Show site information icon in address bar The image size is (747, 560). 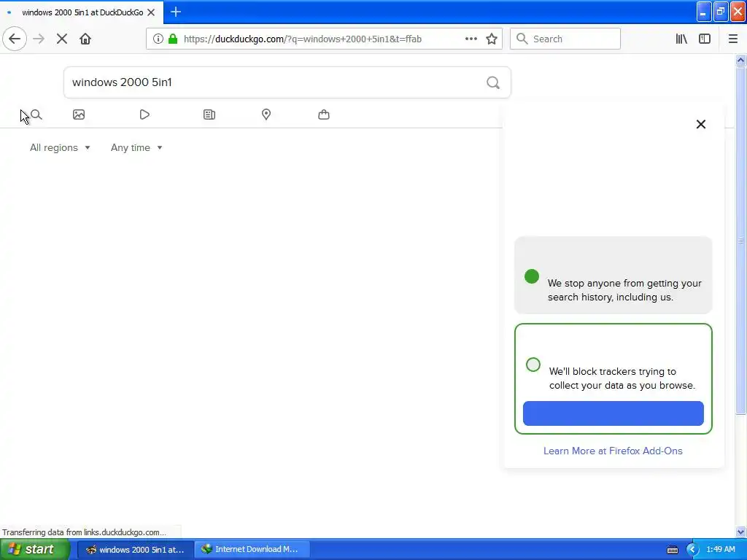click(158, 39)
